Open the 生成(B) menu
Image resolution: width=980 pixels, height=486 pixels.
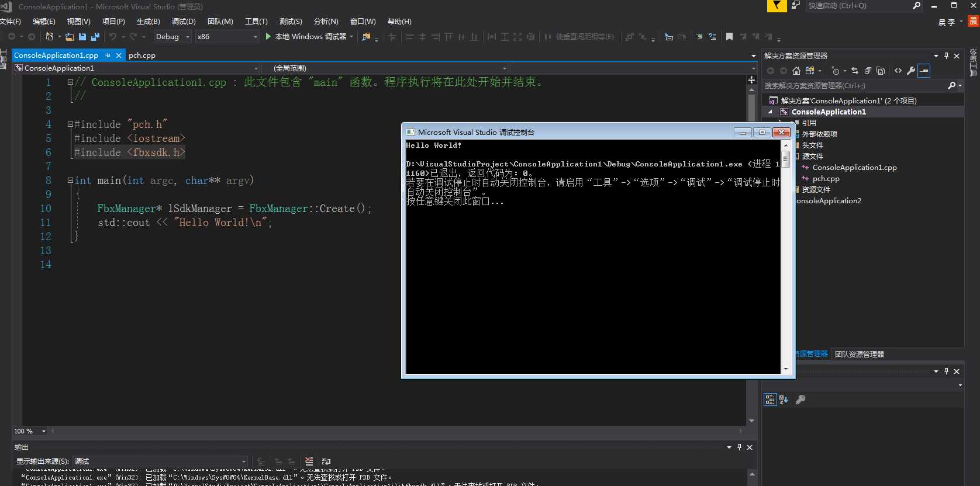(x=148, y=22)
